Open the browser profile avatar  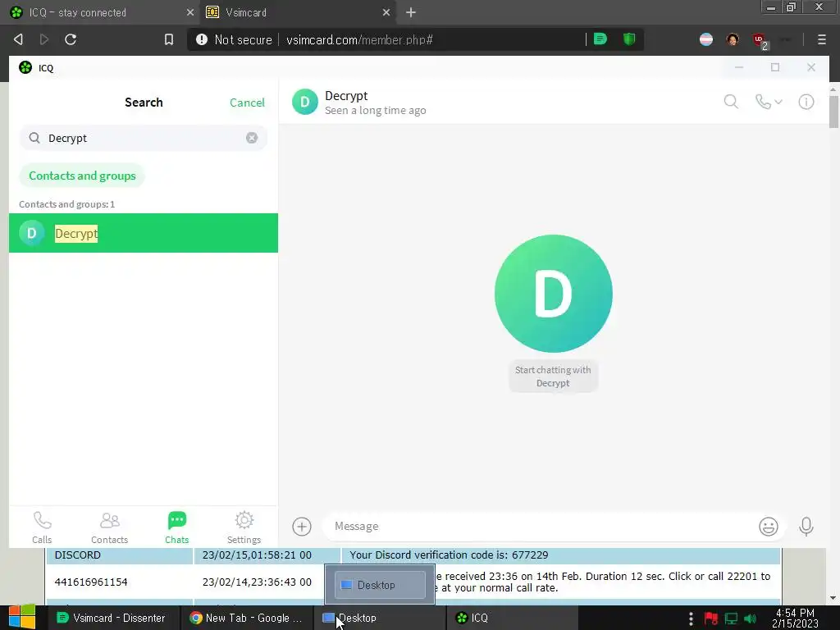[x=733, y=39]
